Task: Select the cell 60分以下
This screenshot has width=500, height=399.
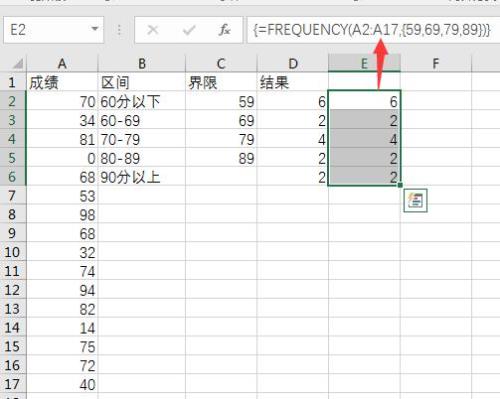Action: click(142, 101)
